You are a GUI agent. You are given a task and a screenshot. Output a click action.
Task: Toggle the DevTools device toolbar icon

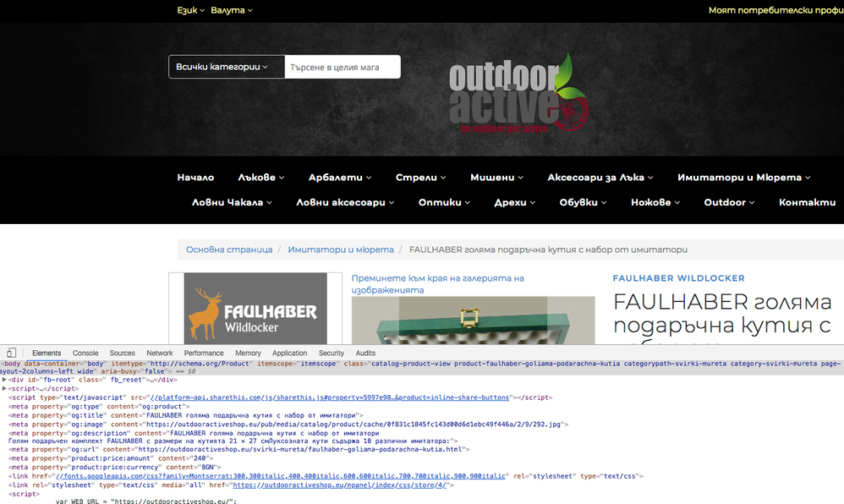pos(11,353)
